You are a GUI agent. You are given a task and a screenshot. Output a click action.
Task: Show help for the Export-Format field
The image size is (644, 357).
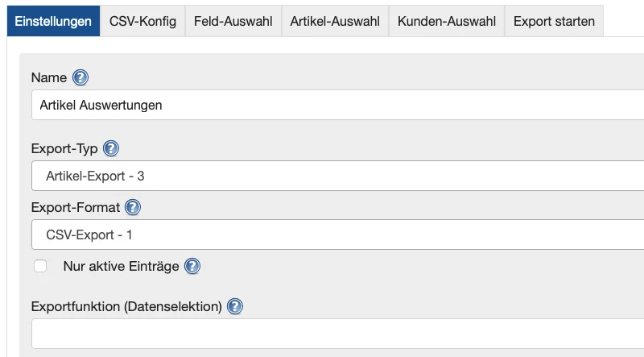(x=133, y=207)
